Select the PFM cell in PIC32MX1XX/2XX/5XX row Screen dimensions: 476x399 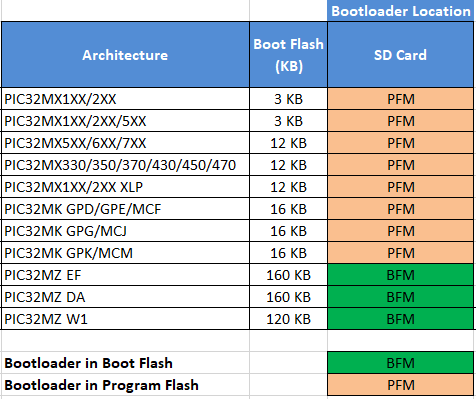[x=400, y=121]
